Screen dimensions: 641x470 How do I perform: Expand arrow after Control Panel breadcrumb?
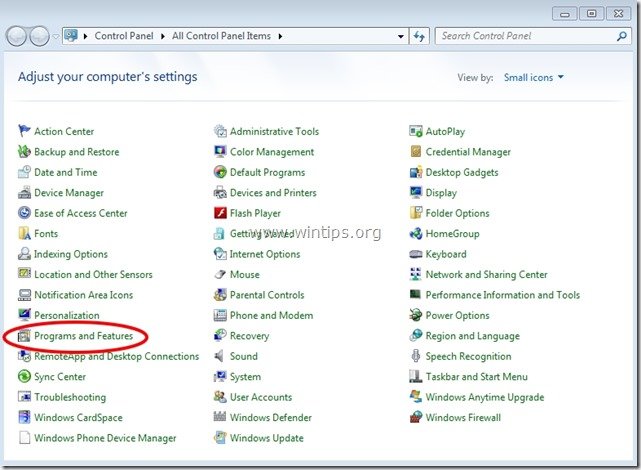point(163,36)
